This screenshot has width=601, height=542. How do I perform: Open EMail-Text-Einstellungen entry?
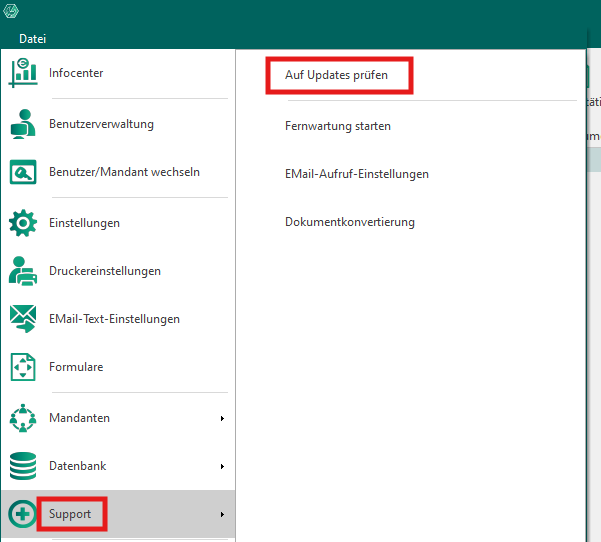114,319
